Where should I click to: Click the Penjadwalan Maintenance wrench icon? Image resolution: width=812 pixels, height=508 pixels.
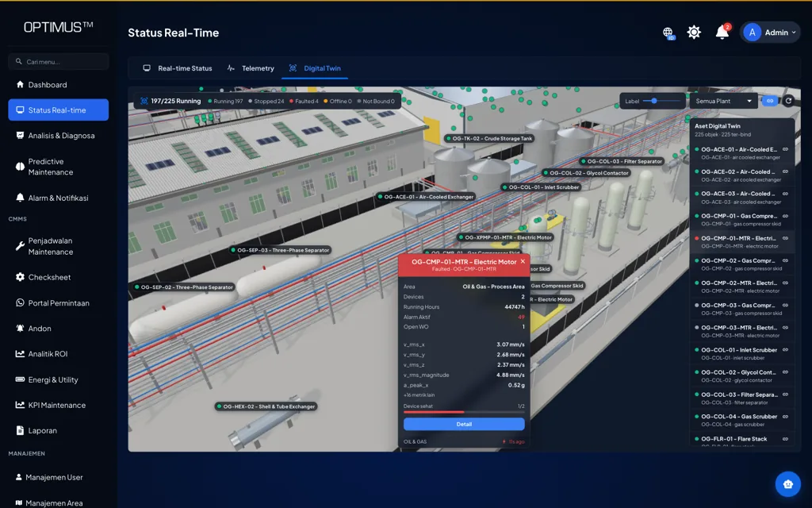point(20,246)
